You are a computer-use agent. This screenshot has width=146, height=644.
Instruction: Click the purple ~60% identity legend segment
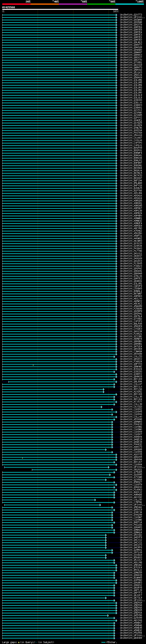(73, 4)
